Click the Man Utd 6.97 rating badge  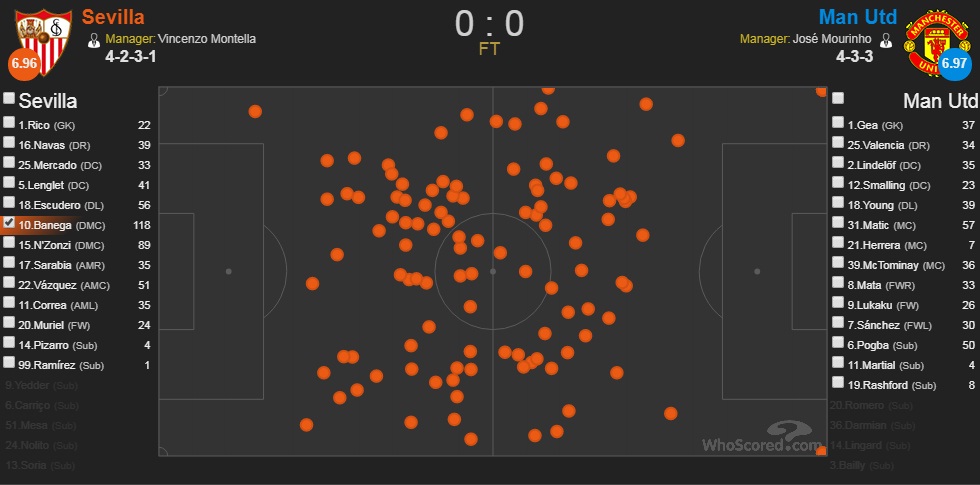pos(955,65)
